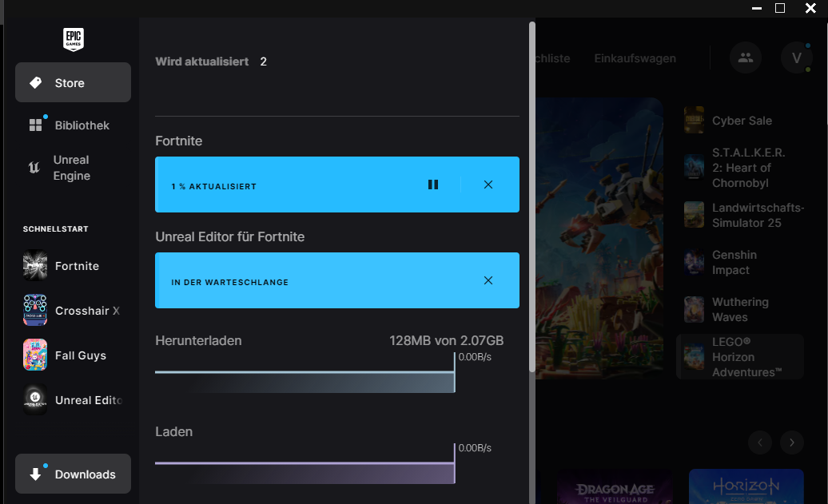Click the Crosshair X app thumbnail
The height and width of the screenshot is (504, 828).
coord(35,311)
